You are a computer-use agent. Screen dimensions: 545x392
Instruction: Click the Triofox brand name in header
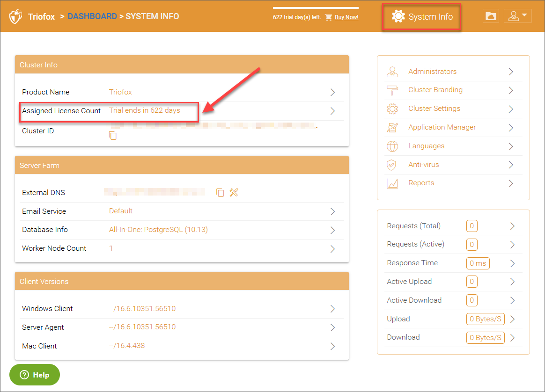pos(41,17)
